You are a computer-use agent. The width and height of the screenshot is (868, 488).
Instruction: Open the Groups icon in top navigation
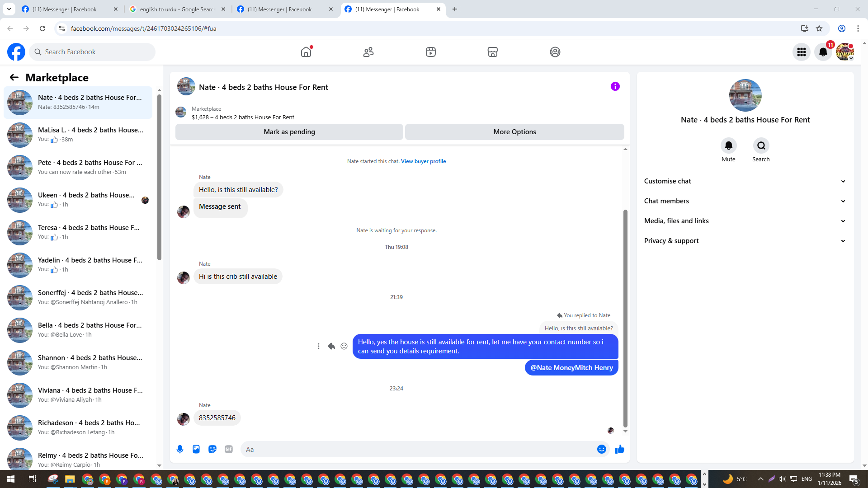pyautogui.click(x=555, y=52)
